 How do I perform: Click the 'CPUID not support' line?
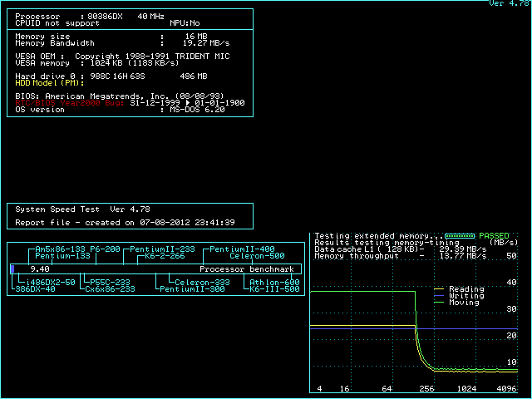57,23
